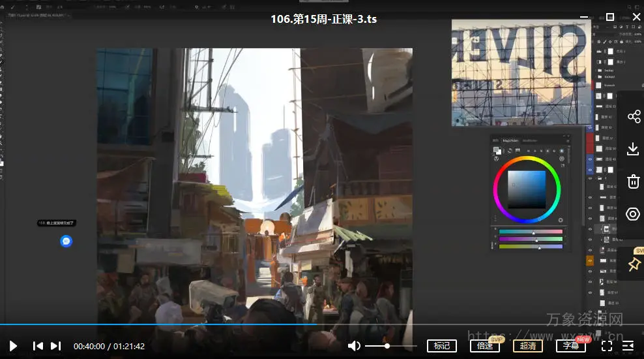The height and width of the screenshot is (359, 644).
Task: Mute the volume speaker icon
Action: click(354, 346)
